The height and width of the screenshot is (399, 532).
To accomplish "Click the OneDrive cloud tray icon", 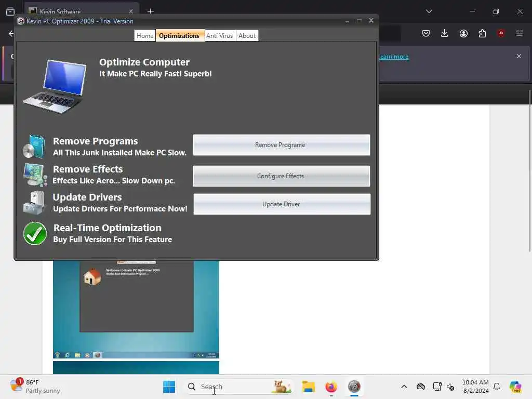I will pos(421,387).
